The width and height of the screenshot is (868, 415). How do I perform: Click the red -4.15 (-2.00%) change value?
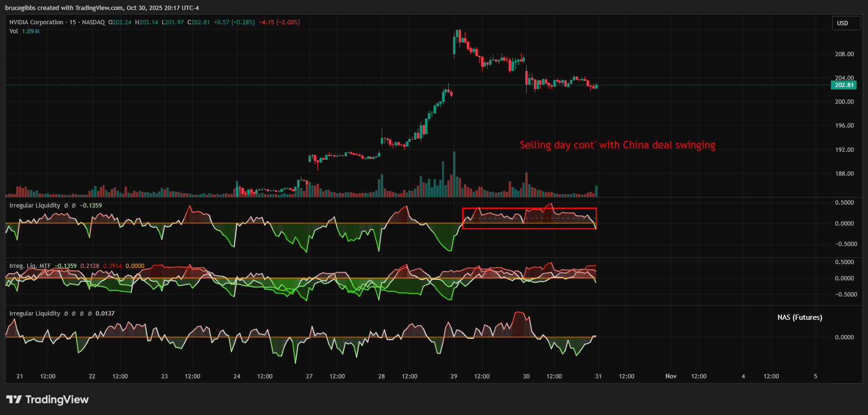279,22
